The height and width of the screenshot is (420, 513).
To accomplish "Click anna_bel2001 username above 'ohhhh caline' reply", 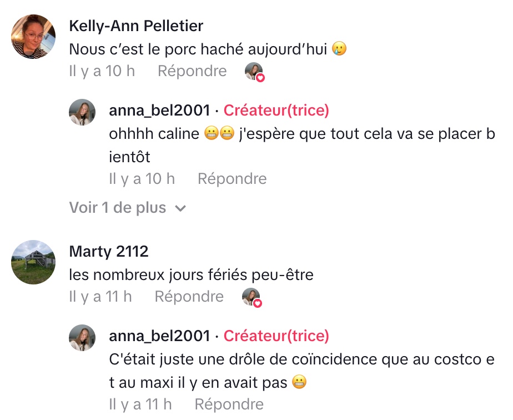I will coord(160,111).
